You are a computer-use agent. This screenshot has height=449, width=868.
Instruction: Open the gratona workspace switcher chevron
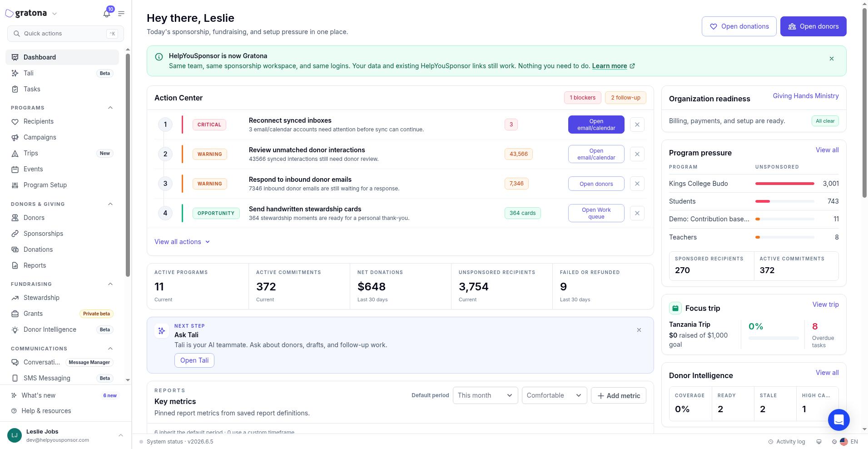point(55,14)
